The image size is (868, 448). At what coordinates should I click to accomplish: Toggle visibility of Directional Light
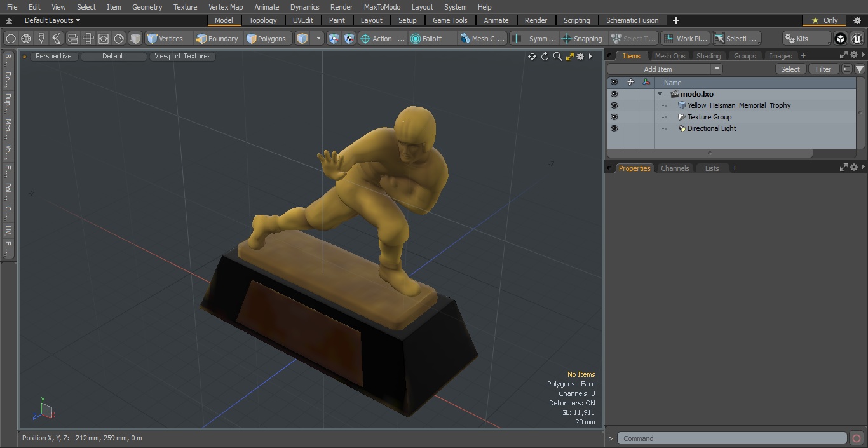tap(614, 128)
